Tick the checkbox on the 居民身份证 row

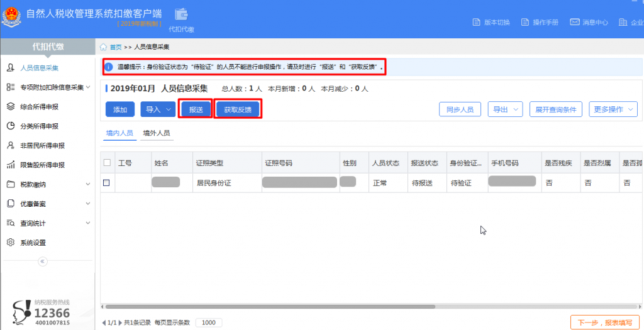click(x=106, y=183)
